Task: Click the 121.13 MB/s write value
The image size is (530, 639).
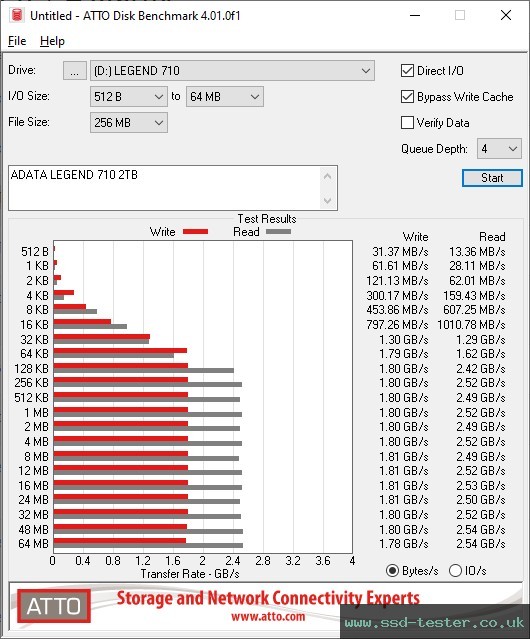Action: (397, 281)
